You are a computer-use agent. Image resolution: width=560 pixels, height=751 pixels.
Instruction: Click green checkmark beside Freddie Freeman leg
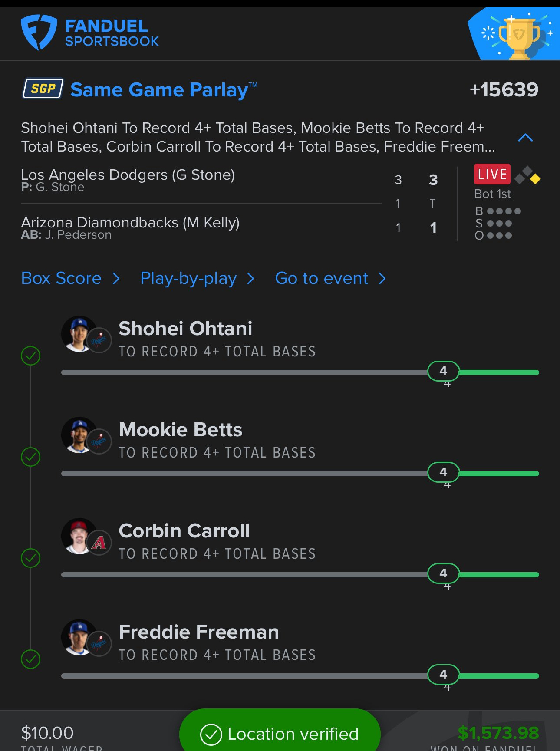[30, 659]
